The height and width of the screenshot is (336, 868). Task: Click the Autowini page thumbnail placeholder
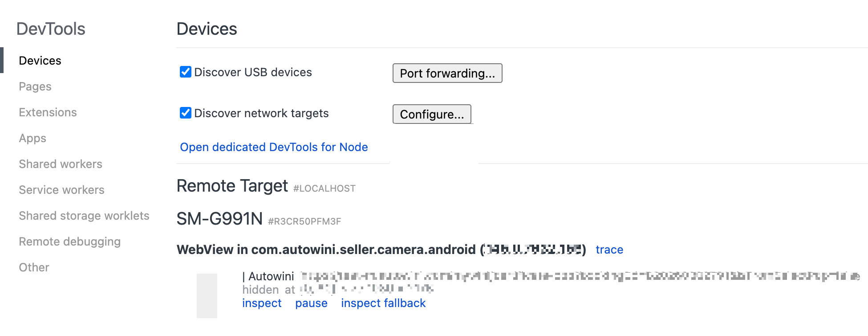(207, 295)
